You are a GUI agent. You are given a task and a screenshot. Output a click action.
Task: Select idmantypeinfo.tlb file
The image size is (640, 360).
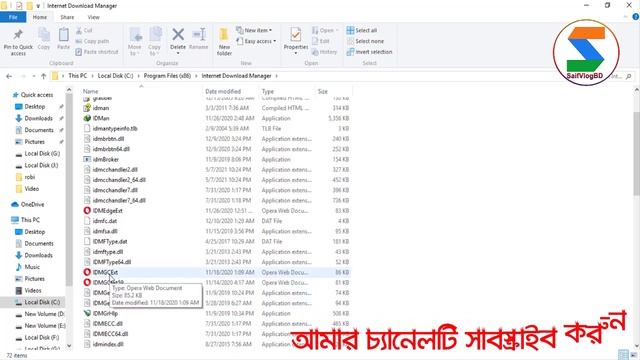tap(115, 129)
